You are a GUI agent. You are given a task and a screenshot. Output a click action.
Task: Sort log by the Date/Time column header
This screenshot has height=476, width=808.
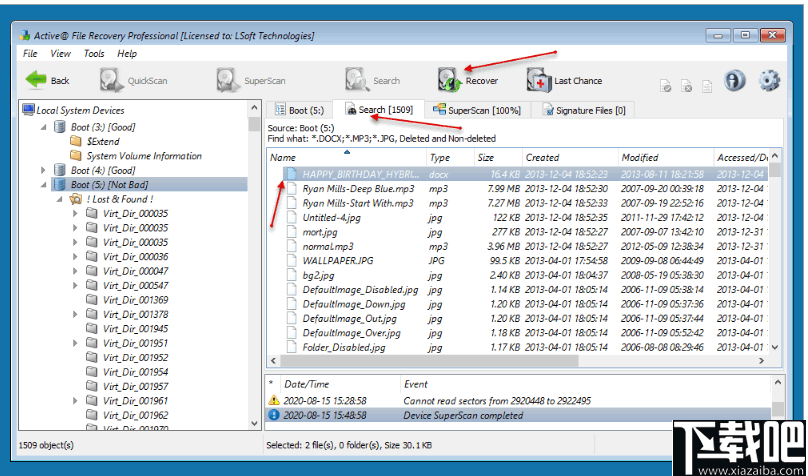(340, 384)
